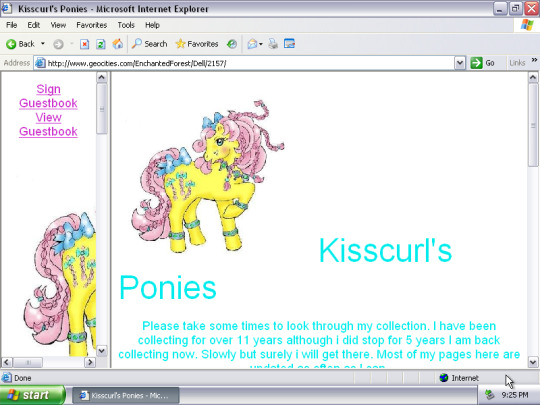Click the pony image in left frame
Image resolution: width=540 pixels, height=405 pixels.
59,284
